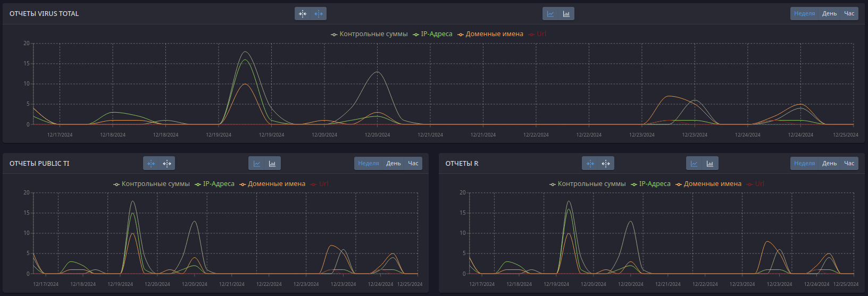Toggle Доменные имена series in Отчеты R legend
Image resolution: width=868 pixels, height=296 pixels.
click(708, 184)
